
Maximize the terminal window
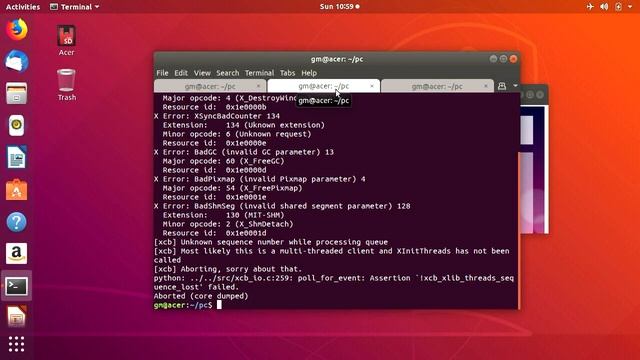pyautogui.click(x=503, y=59)
